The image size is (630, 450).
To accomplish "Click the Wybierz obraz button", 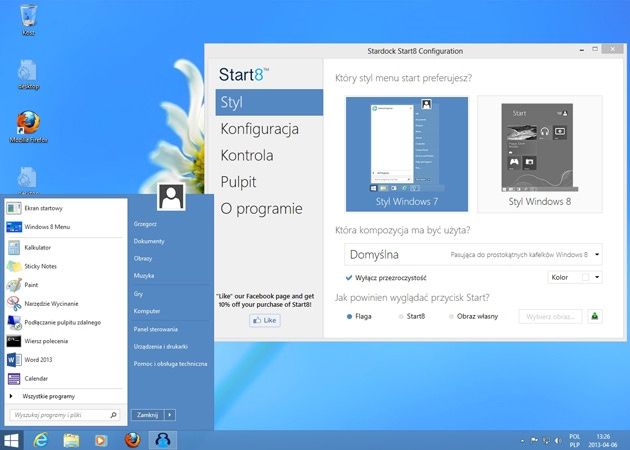I will point(550,316).
